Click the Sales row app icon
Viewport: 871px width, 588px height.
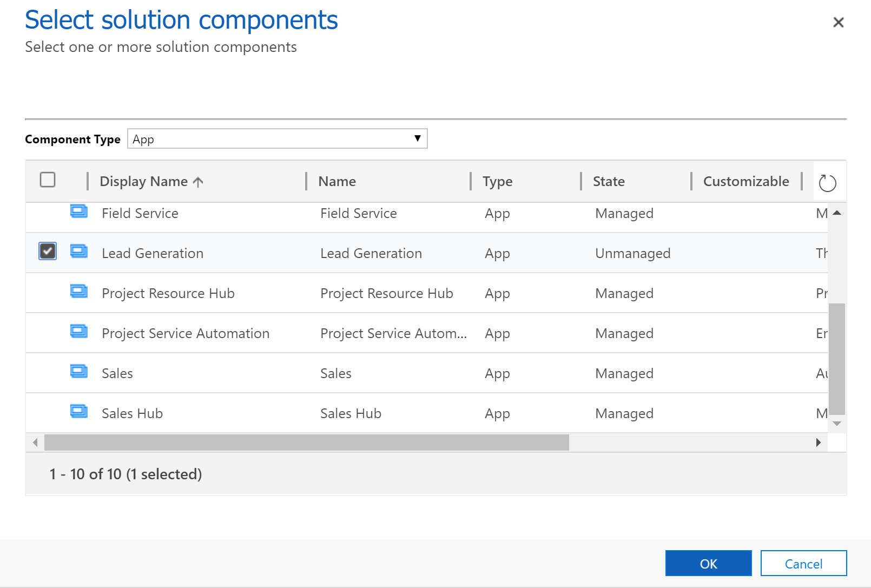[79, 371]
